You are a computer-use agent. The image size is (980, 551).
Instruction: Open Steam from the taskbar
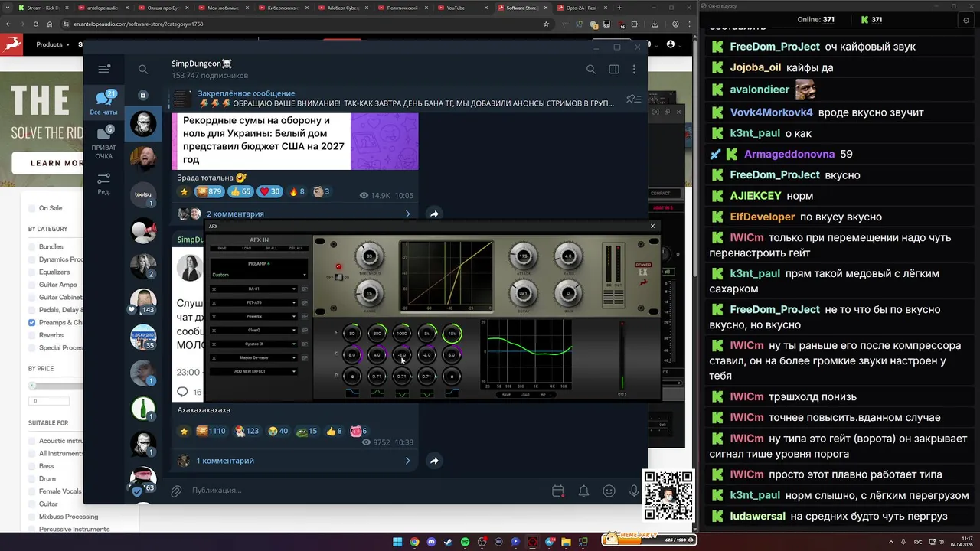[448, 542]
